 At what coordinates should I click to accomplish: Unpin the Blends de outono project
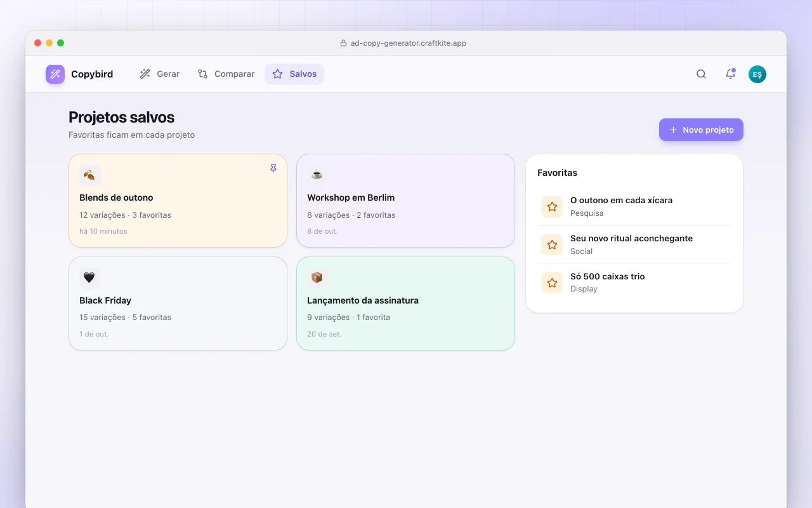pos(273,168)
